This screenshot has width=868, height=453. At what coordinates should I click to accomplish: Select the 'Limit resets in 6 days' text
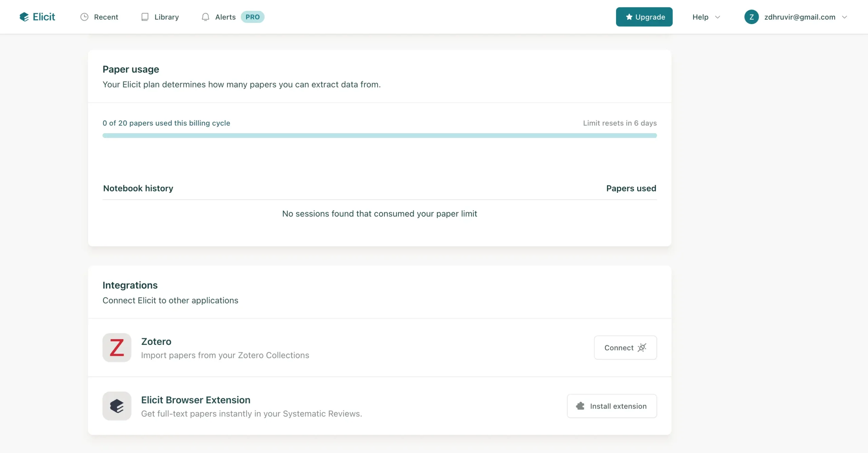(x=620, y=123)
